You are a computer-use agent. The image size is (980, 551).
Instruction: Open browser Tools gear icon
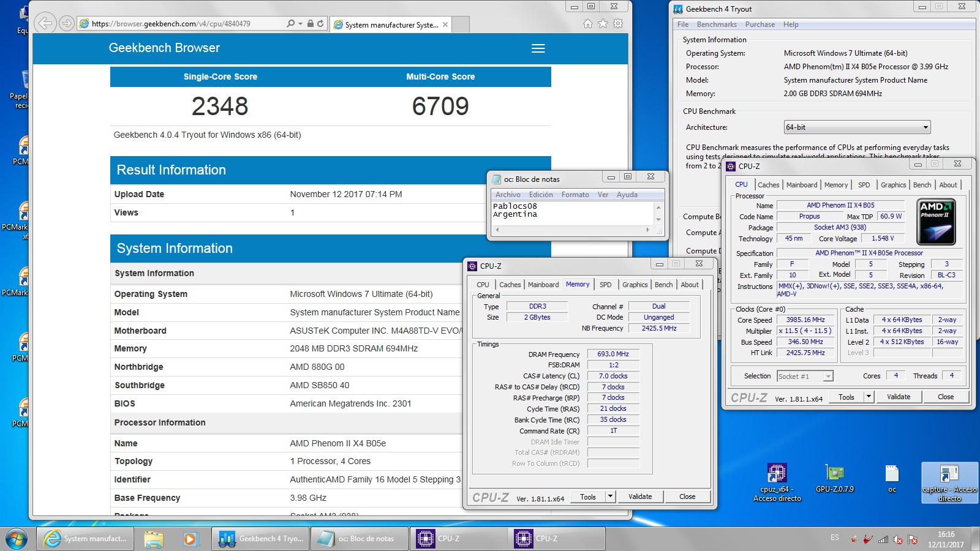tap(618, 23)
